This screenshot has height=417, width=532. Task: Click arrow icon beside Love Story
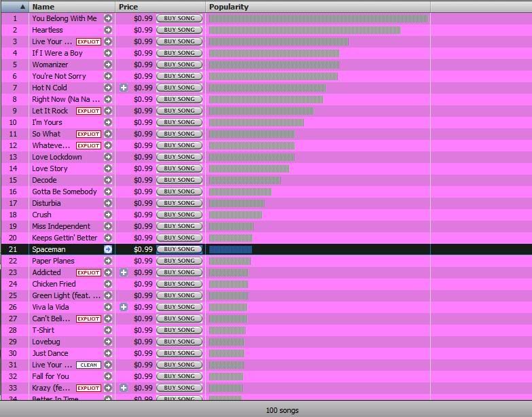107,168
